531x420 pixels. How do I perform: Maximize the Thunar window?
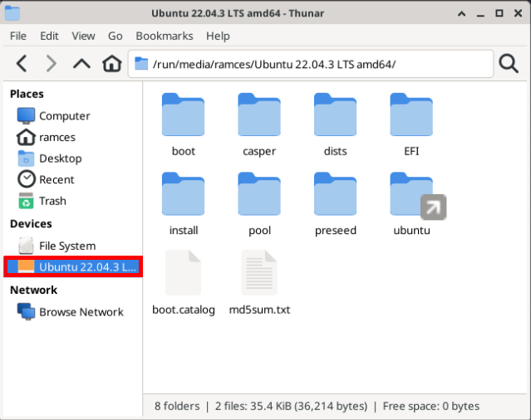[x=499, y=13]
